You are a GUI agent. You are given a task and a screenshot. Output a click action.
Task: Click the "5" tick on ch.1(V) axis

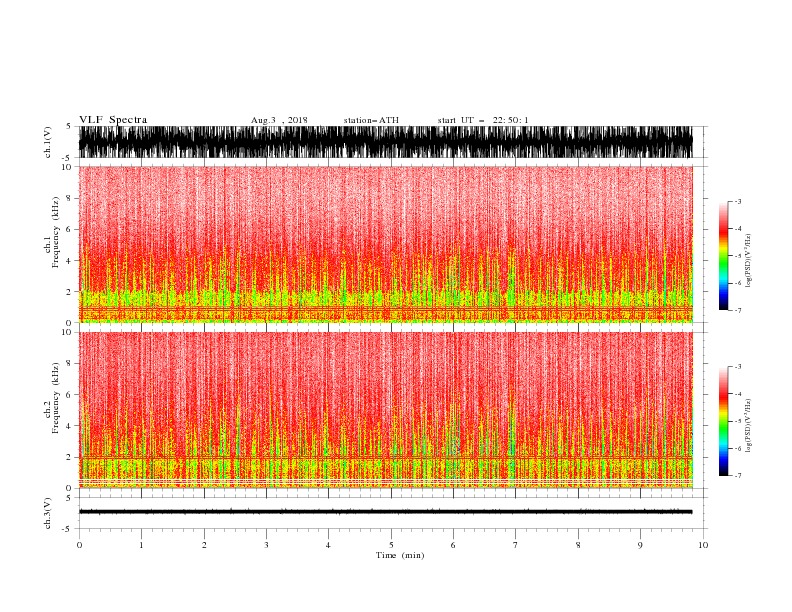[69, 127]
